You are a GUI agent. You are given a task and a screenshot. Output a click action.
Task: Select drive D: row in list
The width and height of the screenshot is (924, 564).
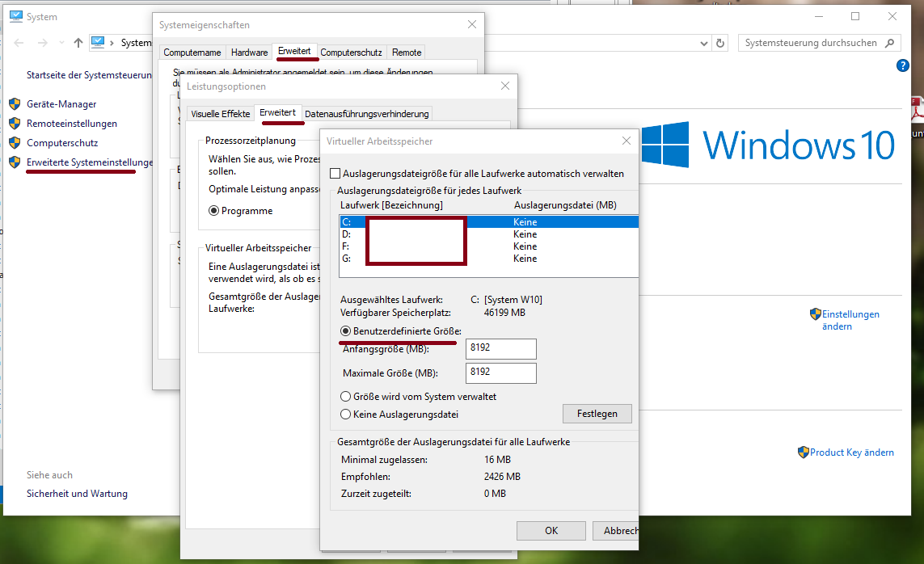(488, 234)
